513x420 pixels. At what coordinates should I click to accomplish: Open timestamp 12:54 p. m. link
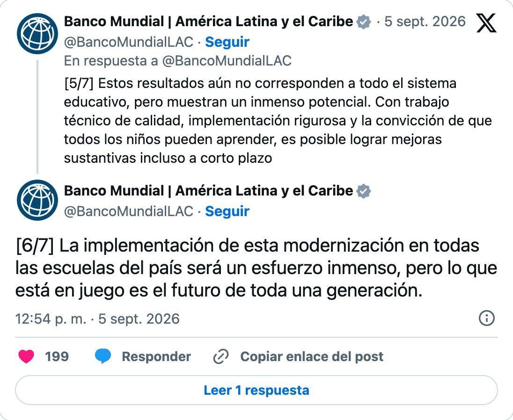(97, 319)
